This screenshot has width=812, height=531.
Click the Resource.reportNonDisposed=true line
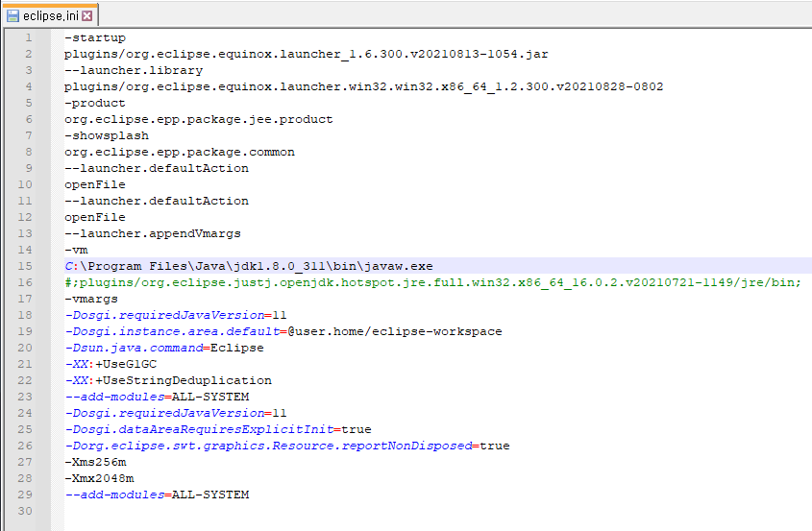click(x=287, y=446)
